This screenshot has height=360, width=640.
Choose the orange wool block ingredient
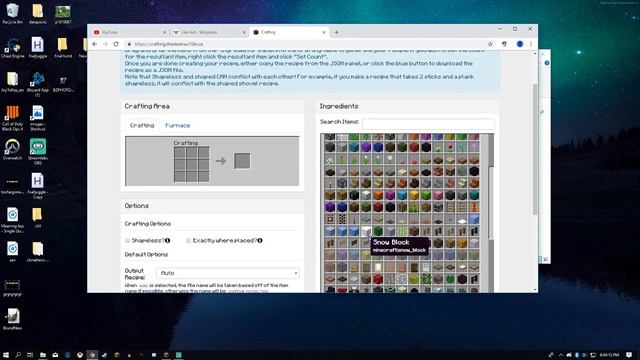click(x=378, y=195)
